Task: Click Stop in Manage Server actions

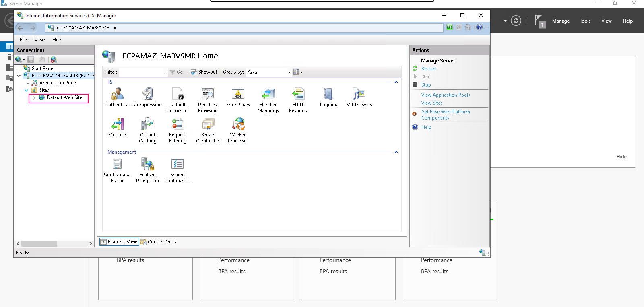Action: point(426,85)
